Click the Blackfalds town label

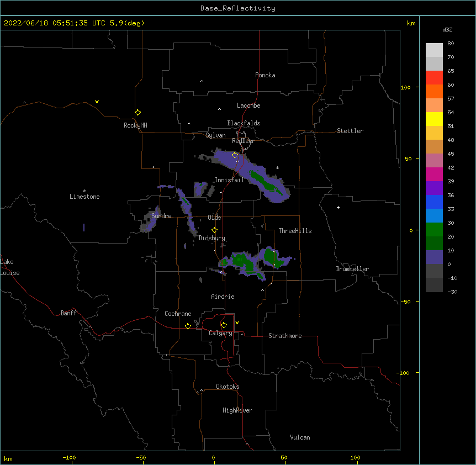point(244,123)
